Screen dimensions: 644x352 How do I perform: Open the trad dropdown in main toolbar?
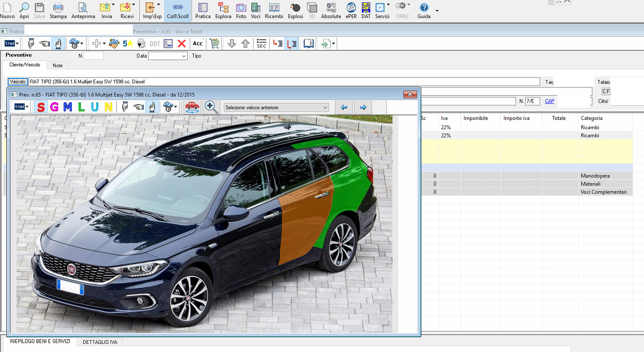(x=11, y=43)
